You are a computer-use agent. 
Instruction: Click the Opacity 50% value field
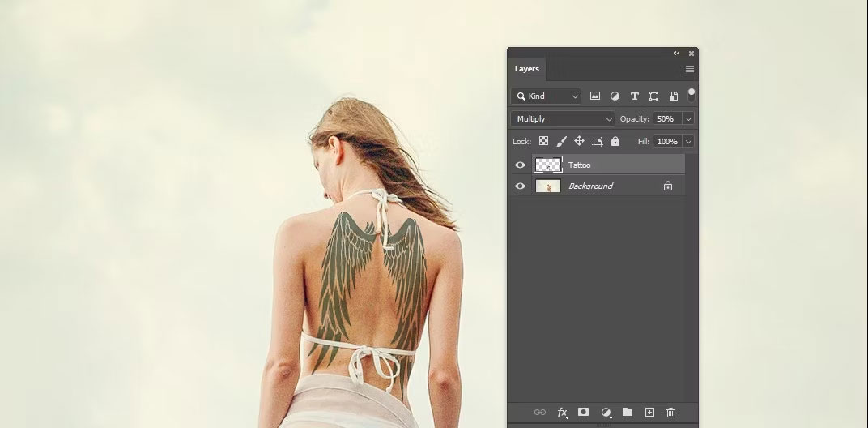click(x=667, y=118)
